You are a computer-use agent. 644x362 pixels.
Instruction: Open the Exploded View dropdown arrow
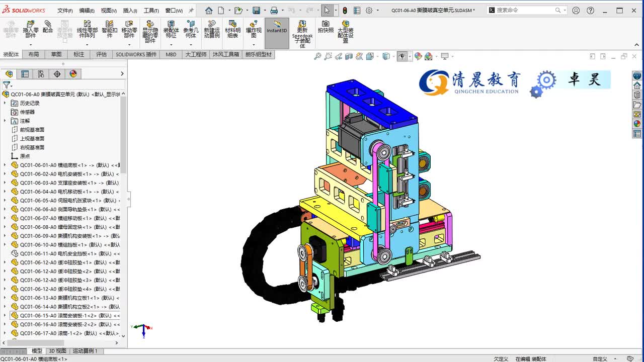coord(254,45)
